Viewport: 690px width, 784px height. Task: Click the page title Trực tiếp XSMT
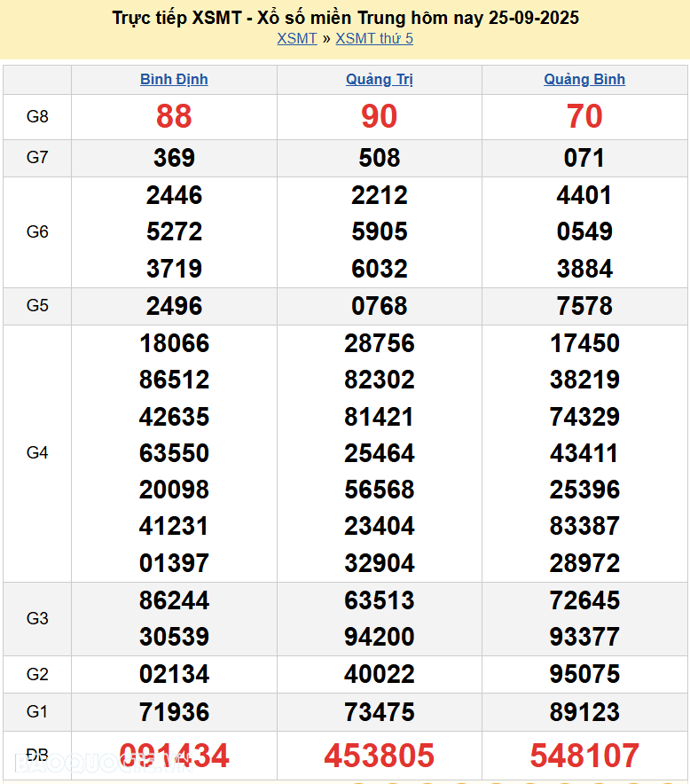point(345,18)
